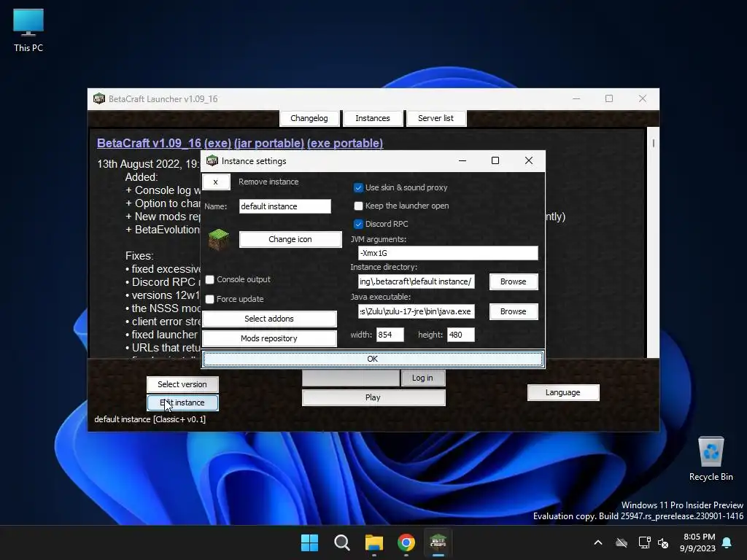This screenshot has width=747, height=560.
Task: Maximize the Instance settings dialog
Action: click(495, 160)
